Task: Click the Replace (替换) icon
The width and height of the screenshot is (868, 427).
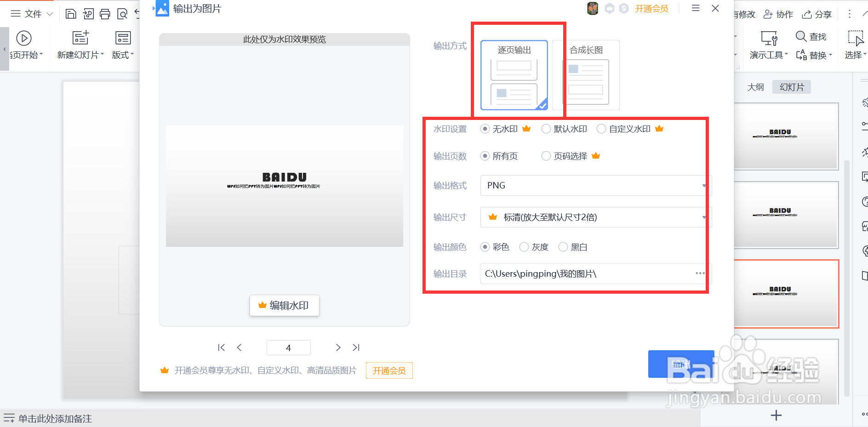Action: [x=801, y=55]
